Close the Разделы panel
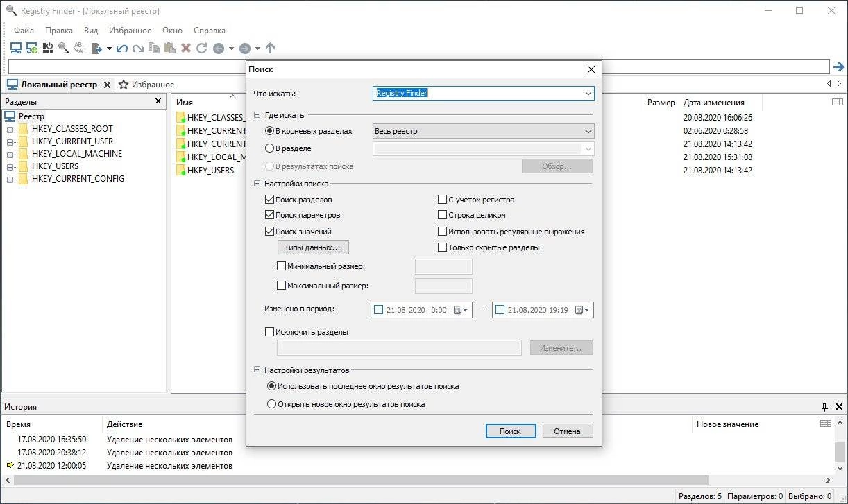 (158, 101)
